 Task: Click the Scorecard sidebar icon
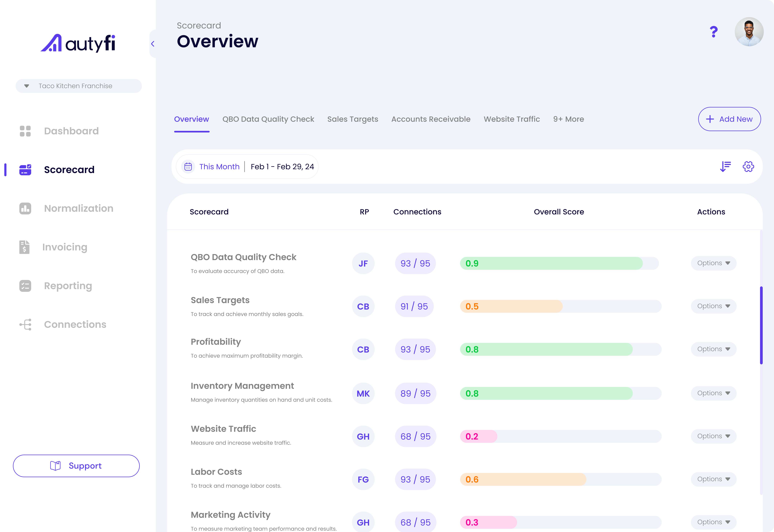[x=25, y=170]
